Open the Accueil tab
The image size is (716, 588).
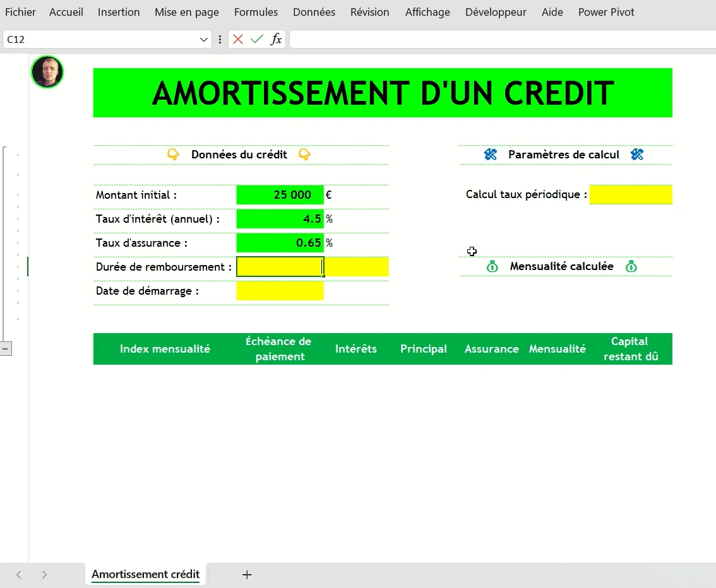click(66, 13)
